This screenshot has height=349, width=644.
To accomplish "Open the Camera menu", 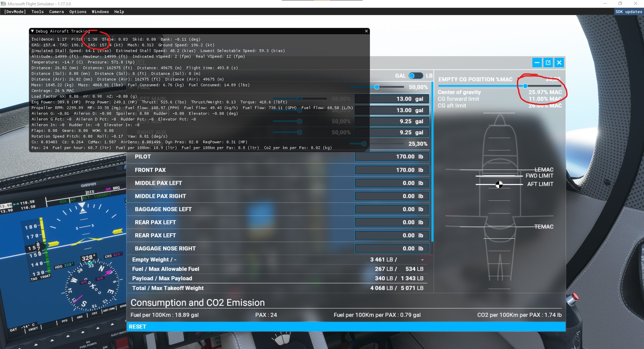I will coord(56,12).
